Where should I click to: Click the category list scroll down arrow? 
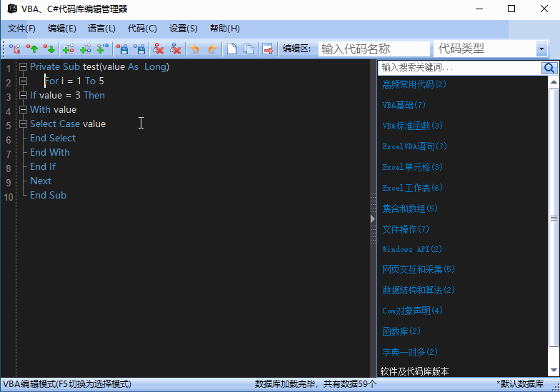[x=554, y=370]
